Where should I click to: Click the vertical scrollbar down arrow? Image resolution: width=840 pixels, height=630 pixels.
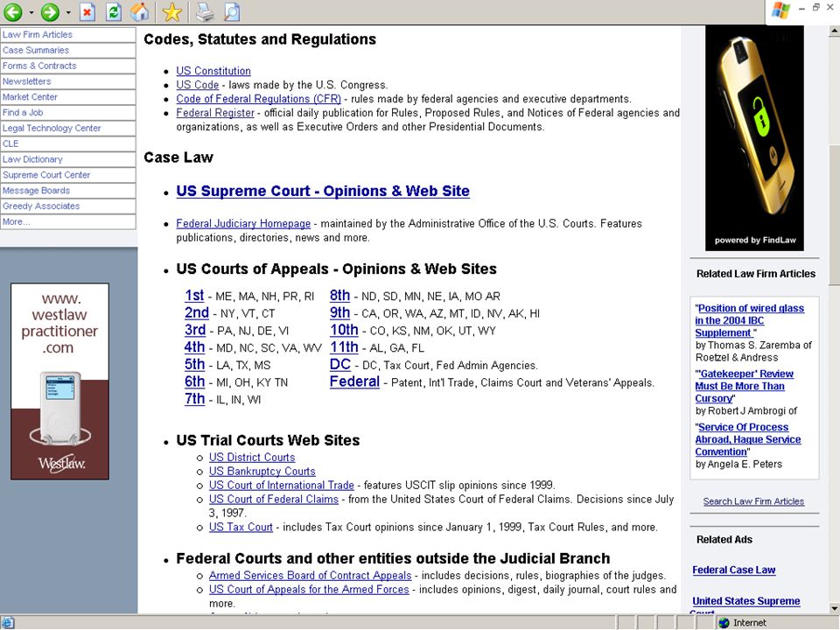(x=834, y=608)
